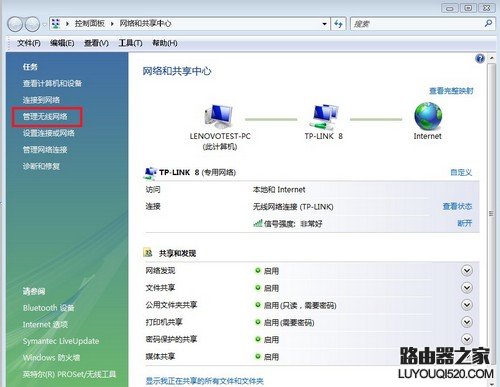Screen dimensions: 500x387
Task: Open 查看计算机和设备 task link
Action: pos(52,83)
